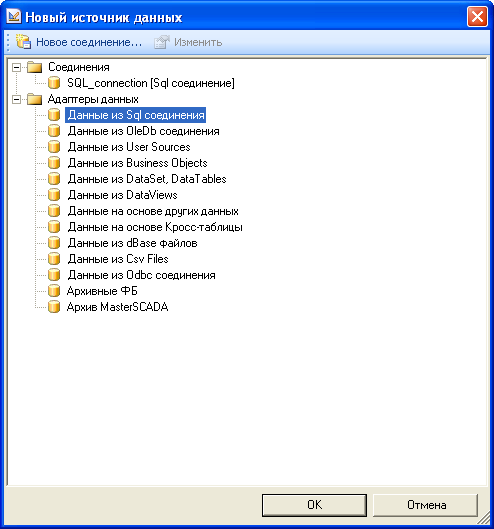Close the Новый источник данных dialog

pos(477,17)
